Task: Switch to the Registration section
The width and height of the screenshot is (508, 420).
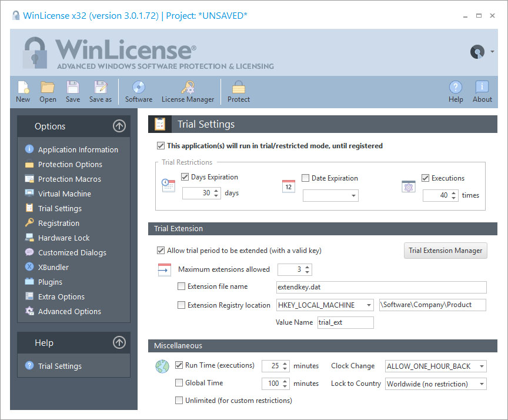Action: [x=59, y=223]
